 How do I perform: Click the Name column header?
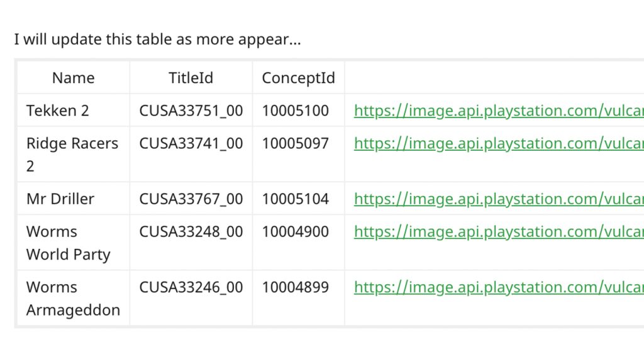(73, 78)
